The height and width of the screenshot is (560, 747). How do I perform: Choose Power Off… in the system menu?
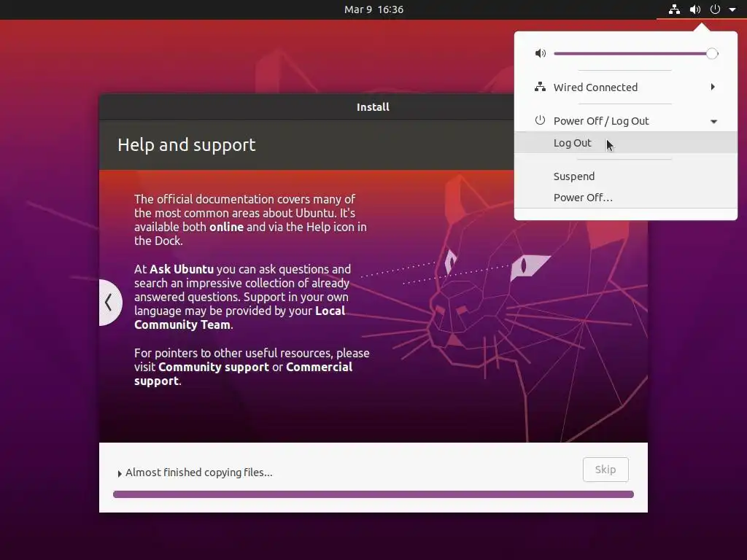click(x=625, y=197)
